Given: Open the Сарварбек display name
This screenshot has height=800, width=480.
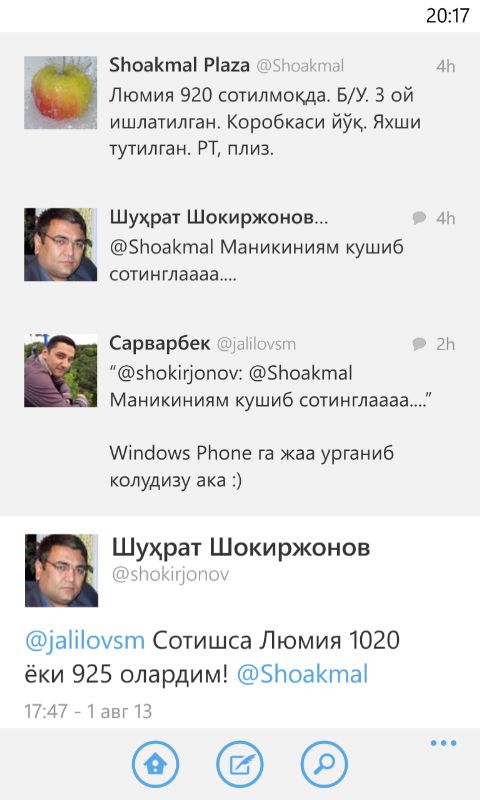Looking at the screenshot, I should point(160,343).
